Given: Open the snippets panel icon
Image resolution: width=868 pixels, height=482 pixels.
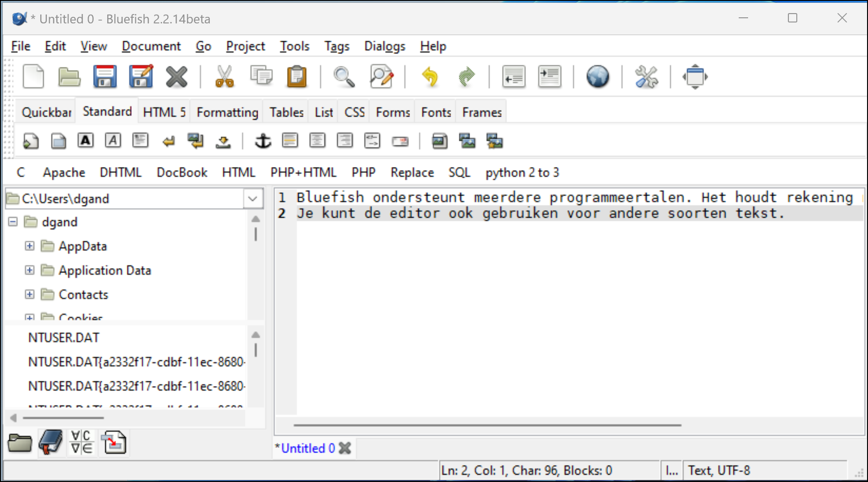Looking at the screenshot, I should point(114,442).
